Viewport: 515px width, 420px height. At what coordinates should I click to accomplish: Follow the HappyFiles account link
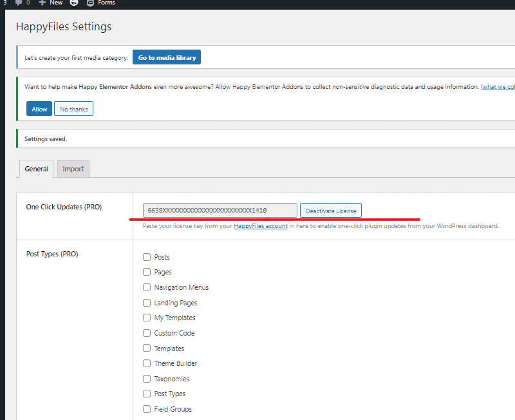[x=261, y=226]
